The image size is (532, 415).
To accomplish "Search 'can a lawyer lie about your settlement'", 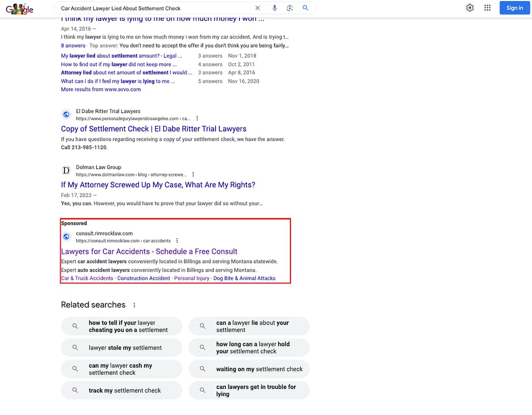I will [x=249, y=326].
